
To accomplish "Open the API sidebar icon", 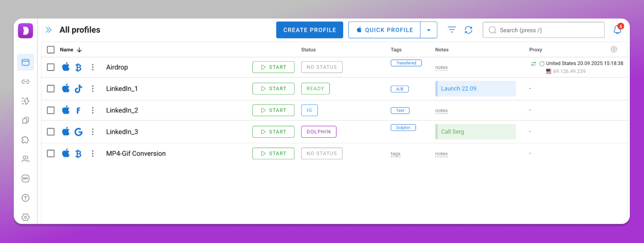I will [25, 178].
